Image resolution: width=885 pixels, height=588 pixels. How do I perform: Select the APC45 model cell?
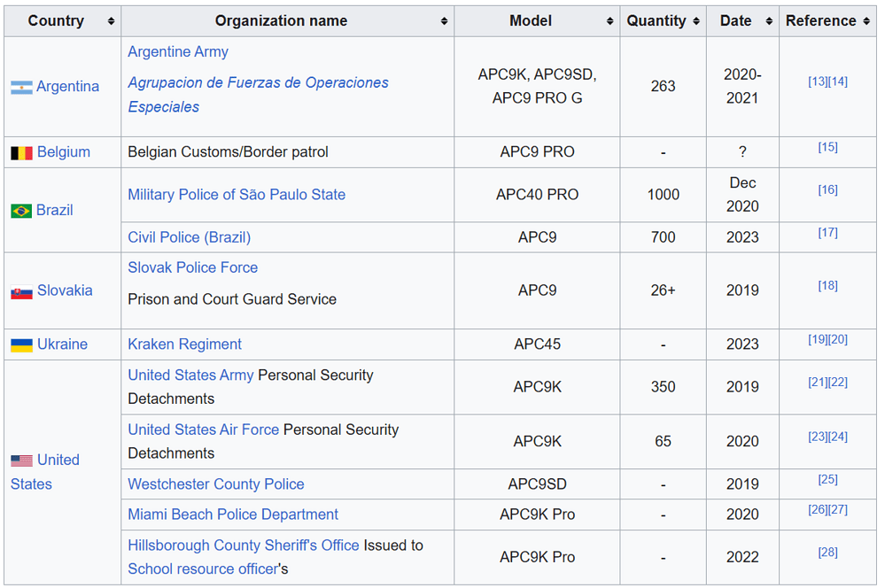(x=538, y=344)
